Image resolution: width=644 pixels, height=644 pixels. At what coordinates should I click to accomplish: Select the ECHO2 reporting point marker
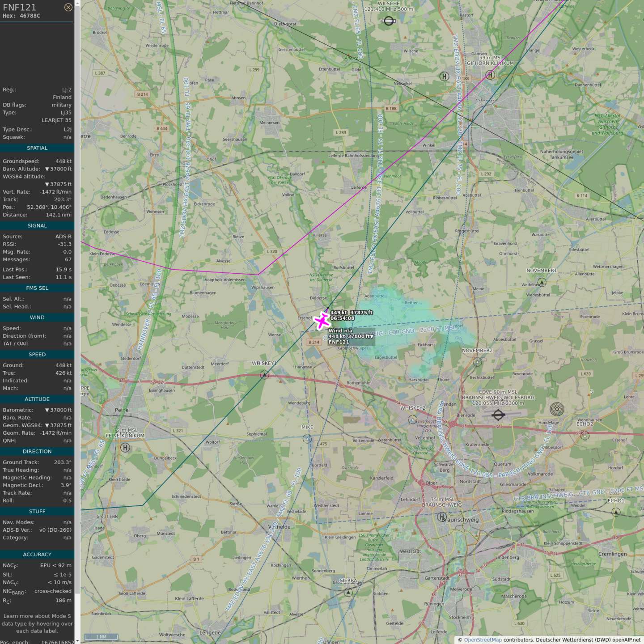(585, 435)
